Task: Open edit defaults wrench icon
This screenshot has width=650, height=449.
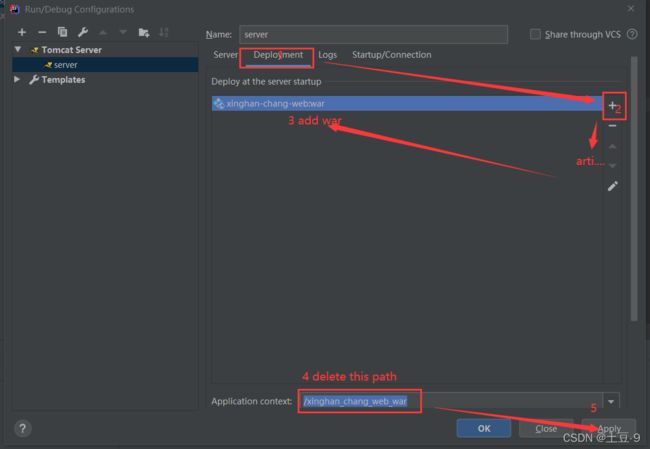Action: (x=82, y=32)
